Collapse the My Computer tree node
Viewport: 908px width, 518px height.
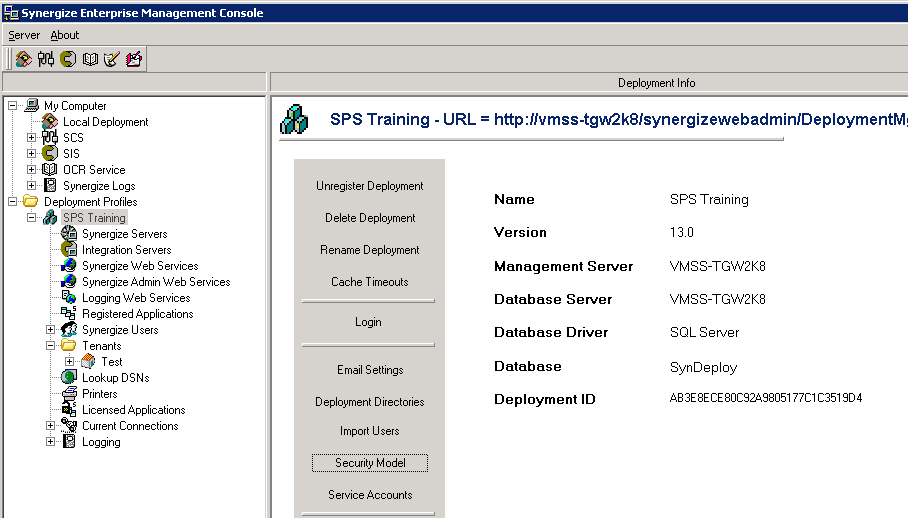(x=12, y=105)
